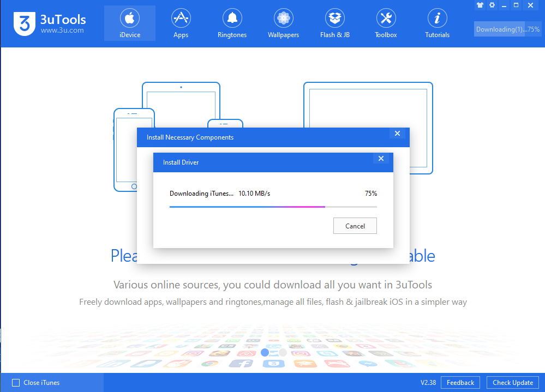Select the second carousel page dot
This screenshot has height=392, width=545.
pos(283,352)
